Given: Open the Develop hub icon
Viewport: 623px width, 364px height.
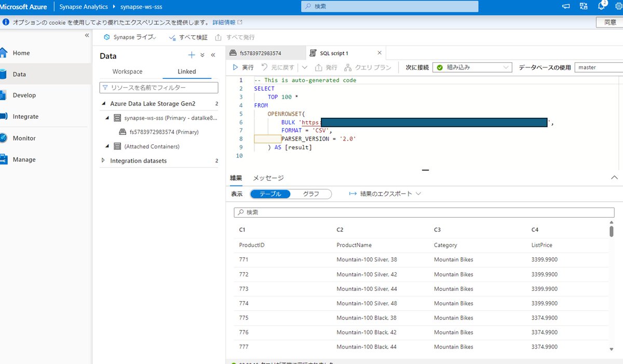Looking at the screenshot, I should click(x=3, y=95).
